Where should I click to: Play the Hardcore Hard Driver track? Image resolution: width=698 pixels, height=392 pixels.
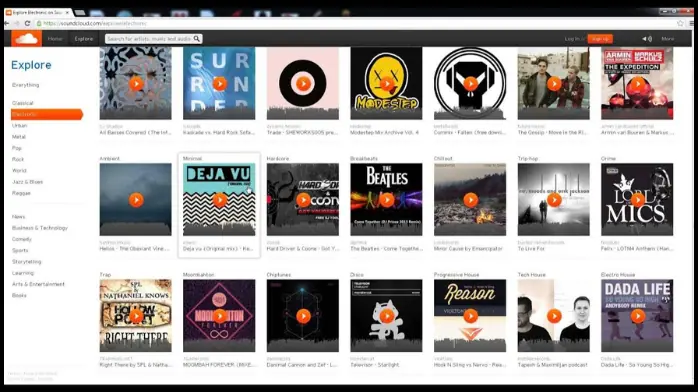(303, 200)
